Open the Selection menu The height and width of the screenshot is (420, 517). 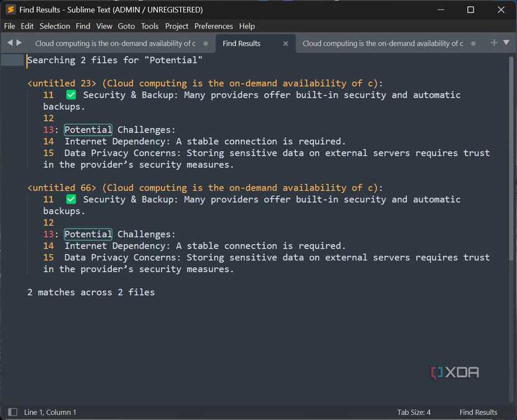(55, 26)
